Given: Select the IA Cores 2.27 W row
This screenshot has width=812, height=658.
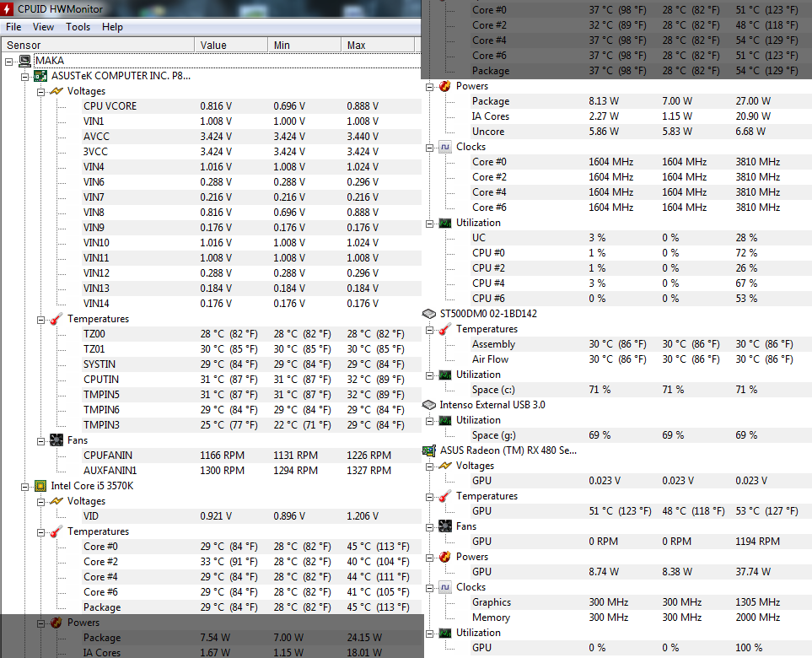Looking at the screenshot, I should coord(641,116).
